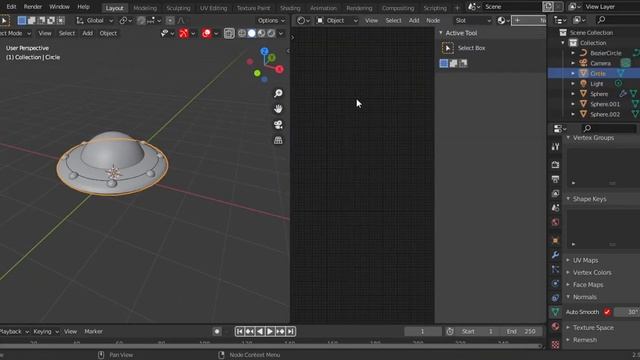The width and height of the screenshot is (640, 360).
Task: Open the node editor Node menu
Action: 433,20
